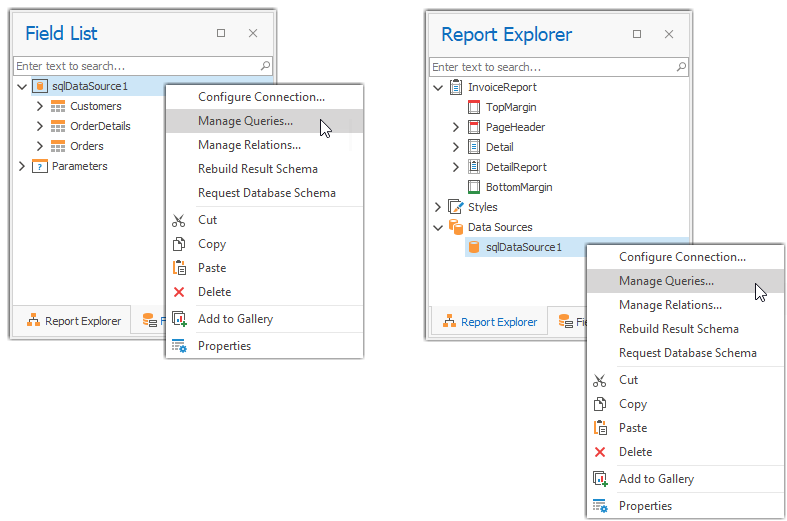This screenshot has height=521, width=787.
Task: Click the BottomMargin band icon
Action: [474, 187]
